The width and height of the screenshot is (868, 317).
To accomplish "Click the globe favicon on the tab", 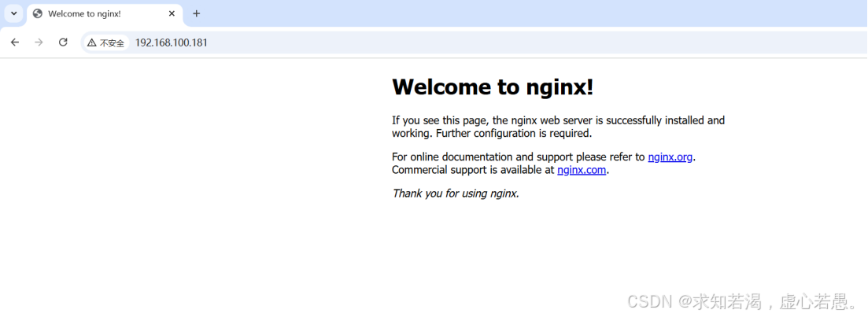I will [x=38, y=14].
